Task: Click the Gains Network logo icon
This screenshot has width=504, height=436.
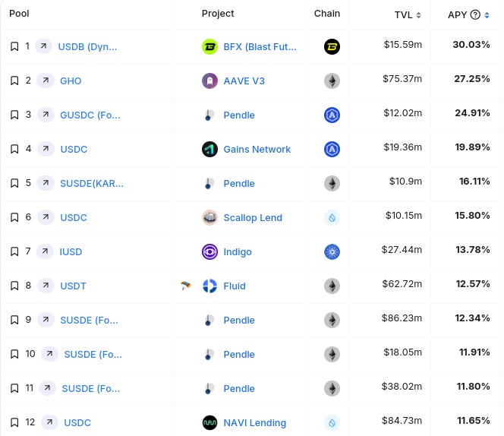Action: [209, 150]
